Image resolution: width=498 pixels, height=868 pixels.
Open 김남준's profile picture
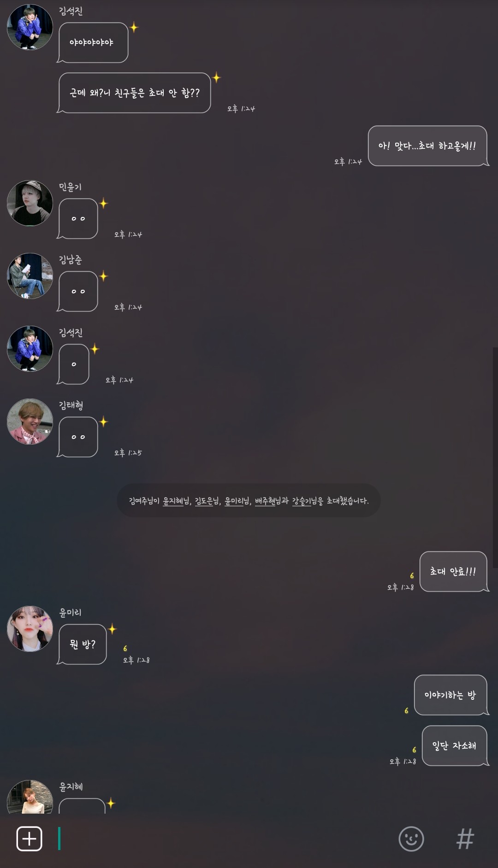[30, 276]
